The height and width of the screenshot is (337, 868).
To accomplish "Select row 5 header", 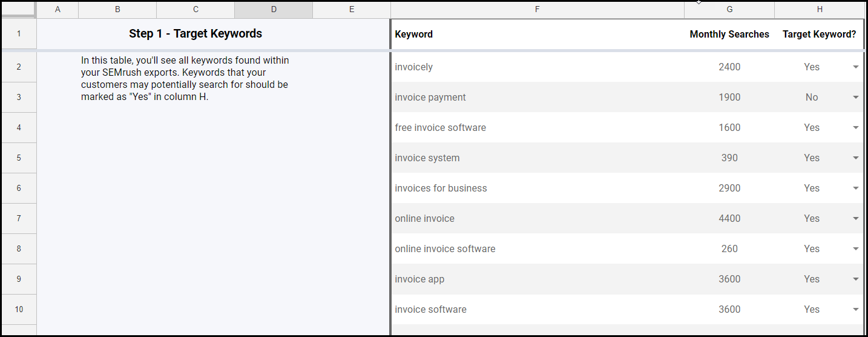I will 19,158.
